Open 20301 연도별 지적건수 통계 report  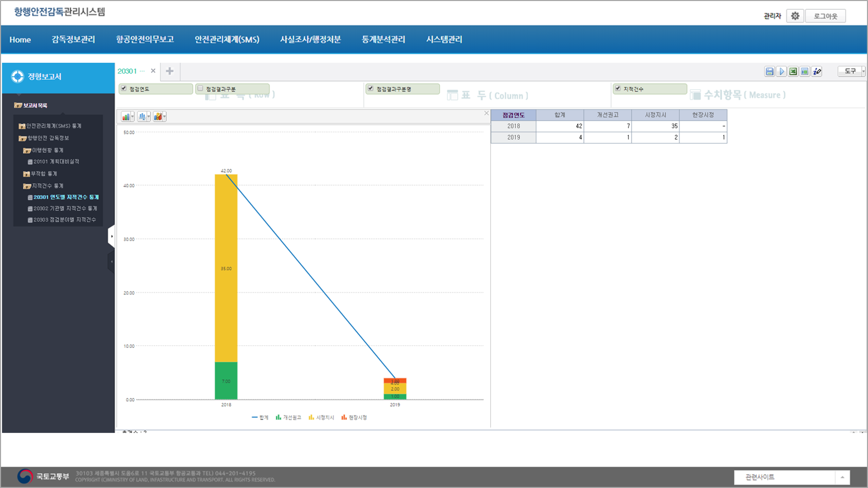pos(63,197)
